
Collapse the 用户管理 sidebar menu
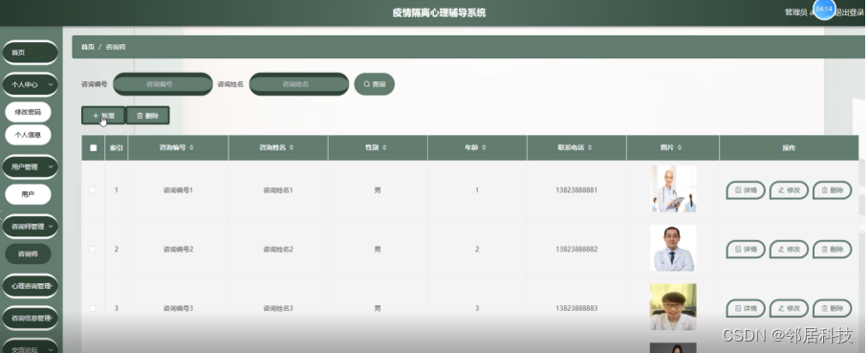(30, 166)
